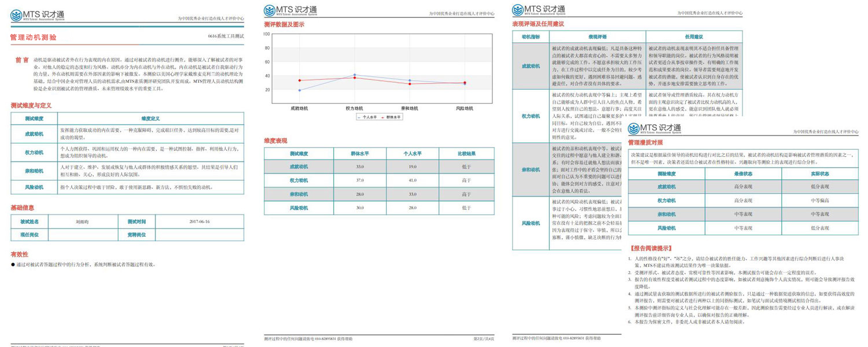Select 成就动机 cell in 动机指标 column
This screenshot has height=347, width=868.
click(531, 67)
